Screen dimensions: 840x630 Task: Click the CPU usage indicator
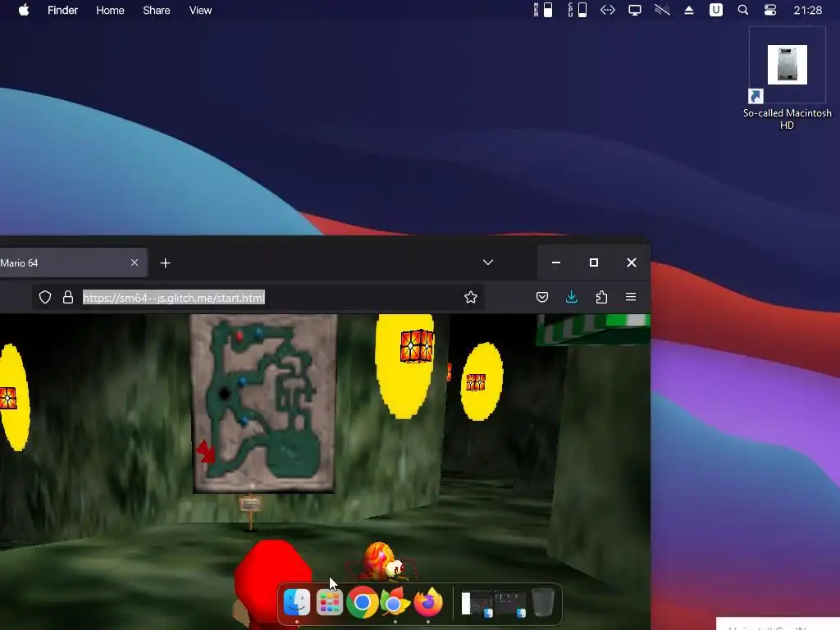(577, 10)
